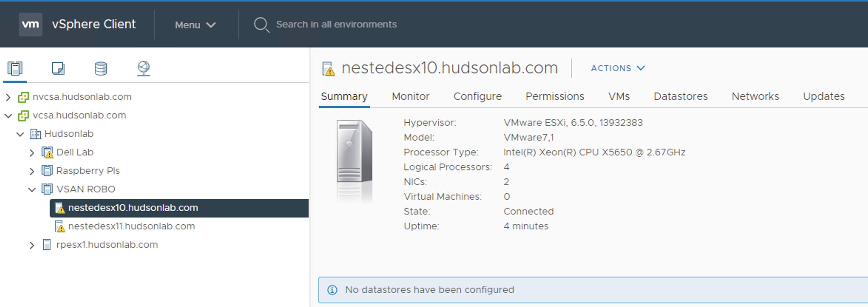
Task: Click the nestedesx10.hudsonlab.com page title
Action: 450,68
